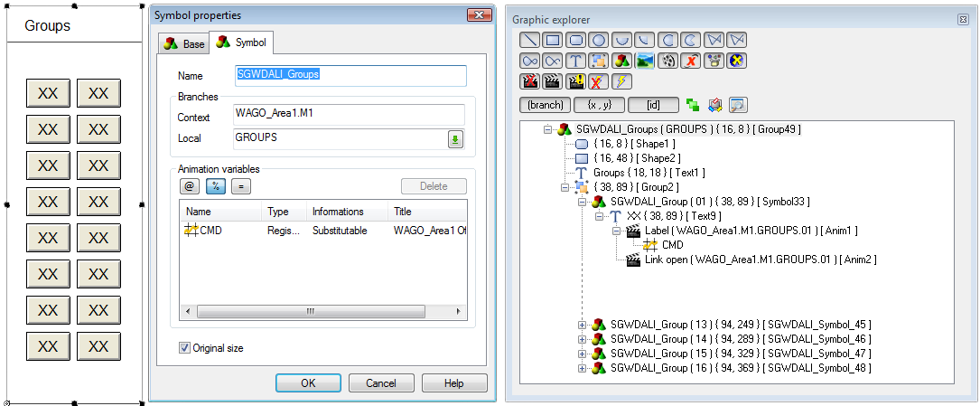
Task: Select the Text tool icon
Action: pos(575,61)
